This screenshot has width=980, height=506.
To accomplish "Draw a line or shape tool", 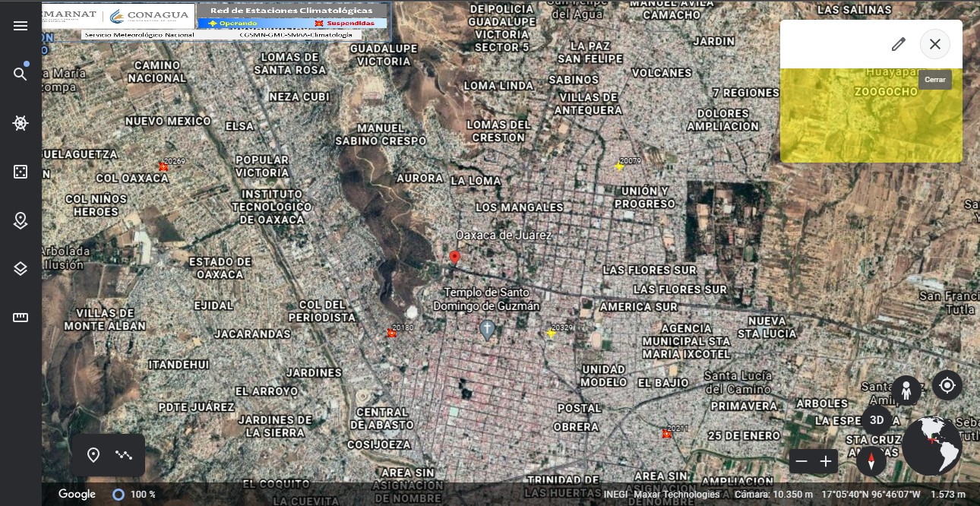I will [124, 455].
